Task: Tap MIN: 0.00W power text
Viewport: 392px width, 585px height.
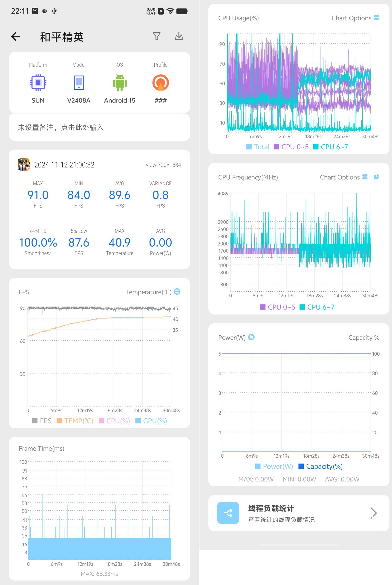Action: coord(299,479)
